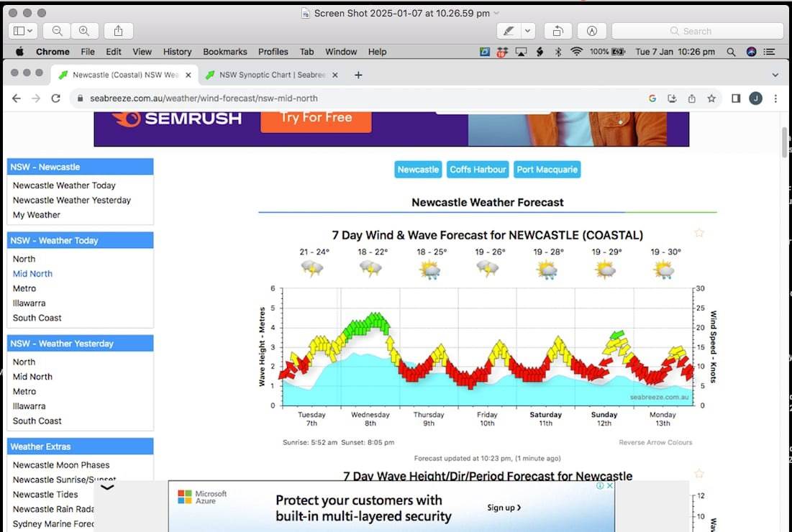
Task: Reload the seabreeze page in Chrome
Action: pos(56,98)
